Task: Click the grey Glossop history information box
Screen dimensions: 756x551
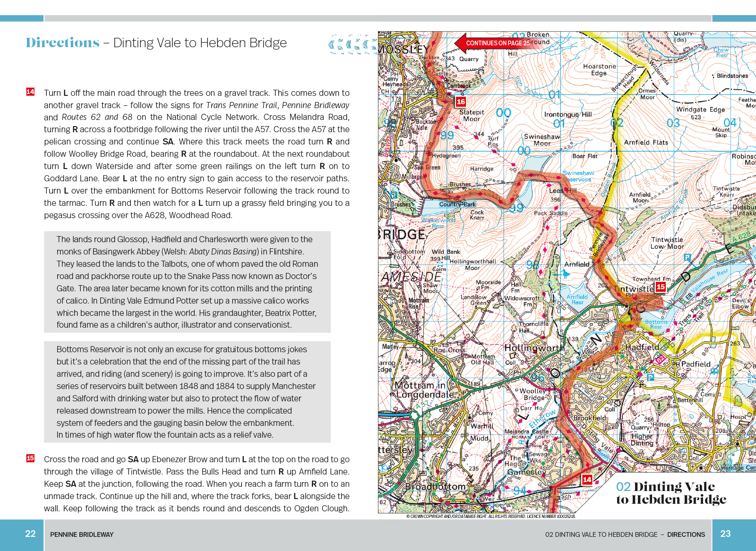Action: (187, 282)
